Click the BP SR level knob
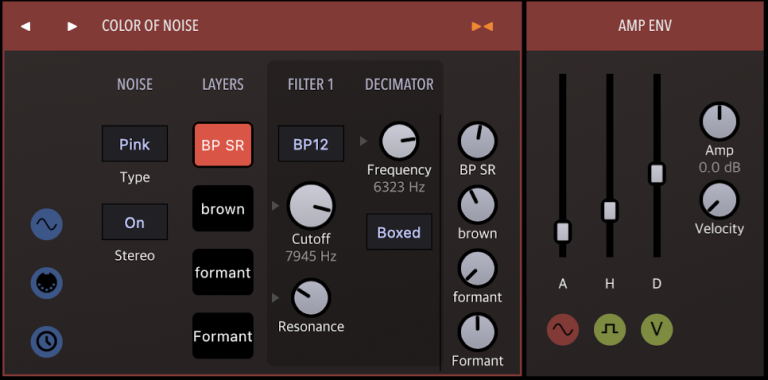Screen dimensions: 768x380 478,141
